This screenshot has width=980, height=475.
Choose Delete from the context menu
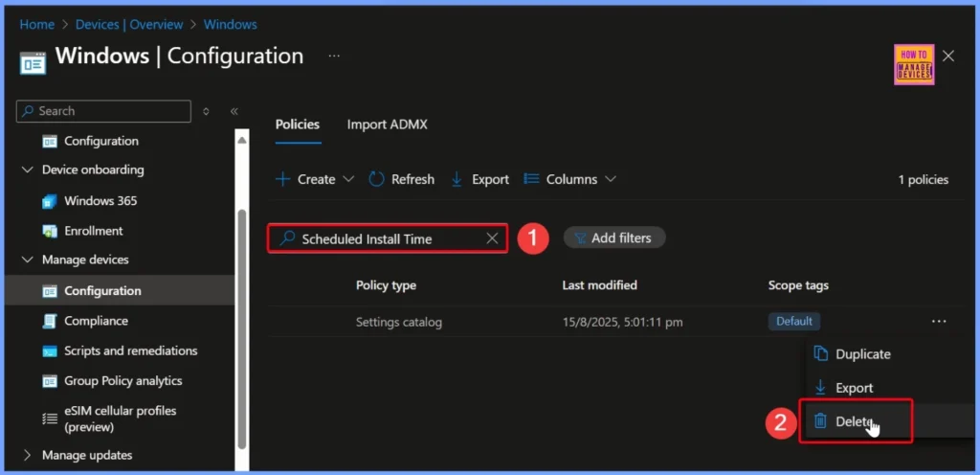coord(855,421)
